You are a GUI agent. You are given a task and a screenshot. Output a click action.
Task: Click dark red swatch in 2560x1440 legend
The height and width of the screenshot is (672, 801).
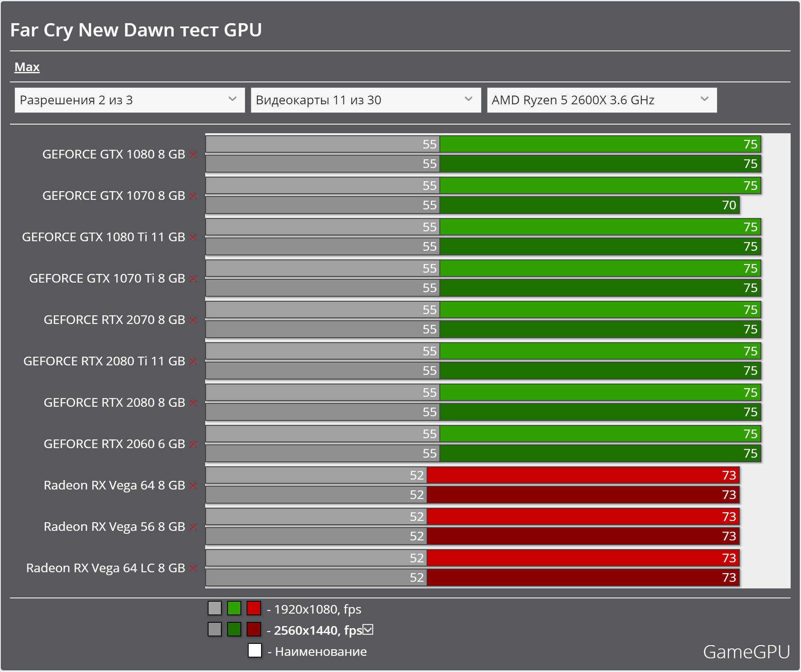point(254,629)
